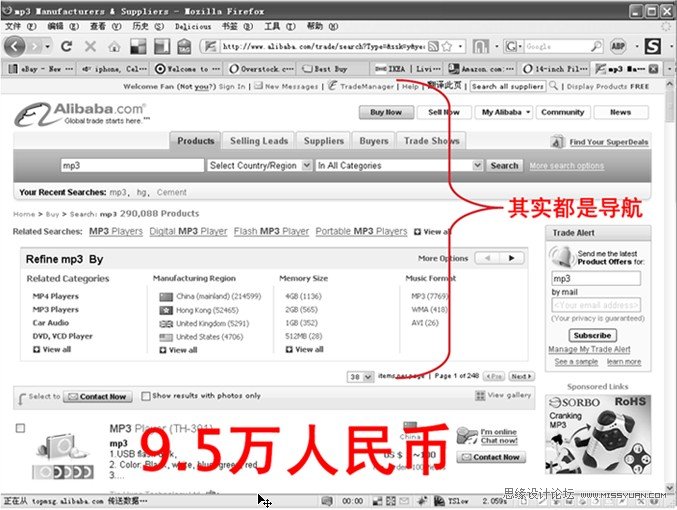
Task: Switch to the Suppliers tab
Action: [x=324, y=141]
